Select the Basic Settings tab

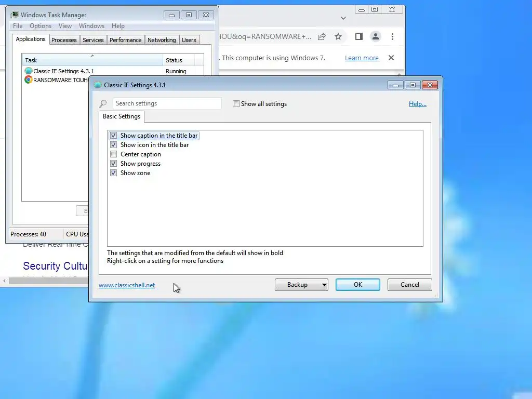122,116
